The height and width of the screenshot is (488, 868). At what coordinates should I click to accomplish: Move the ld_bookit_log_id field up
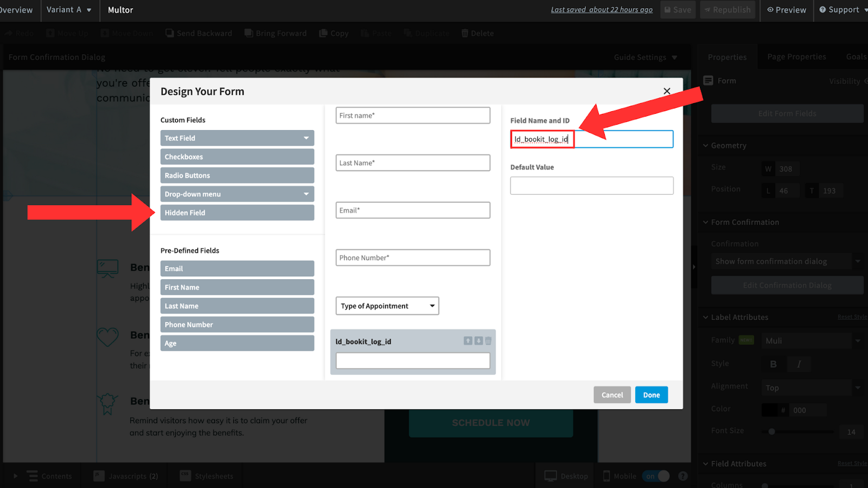[x=468, y=341]
